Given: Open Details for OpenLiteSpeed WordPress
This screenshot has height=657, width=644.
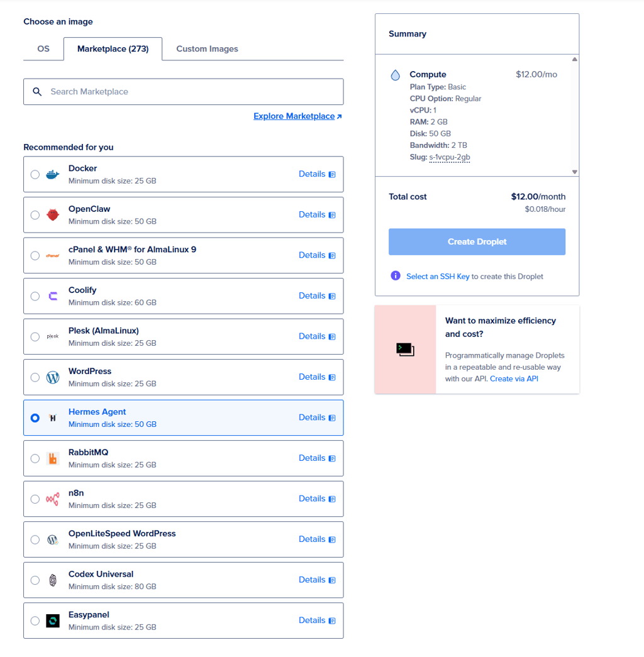Looking at the screenshot, I should 316,539.
